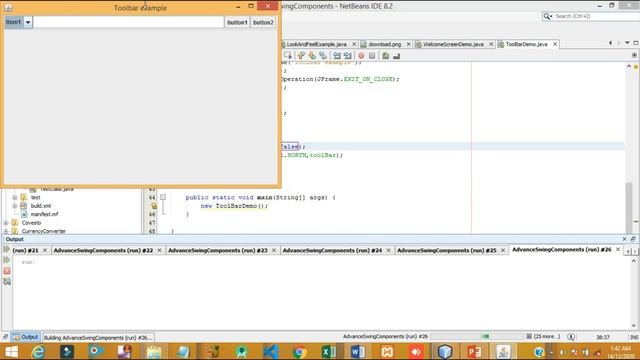Click the comment editor toolbar icon

(385, 56)
